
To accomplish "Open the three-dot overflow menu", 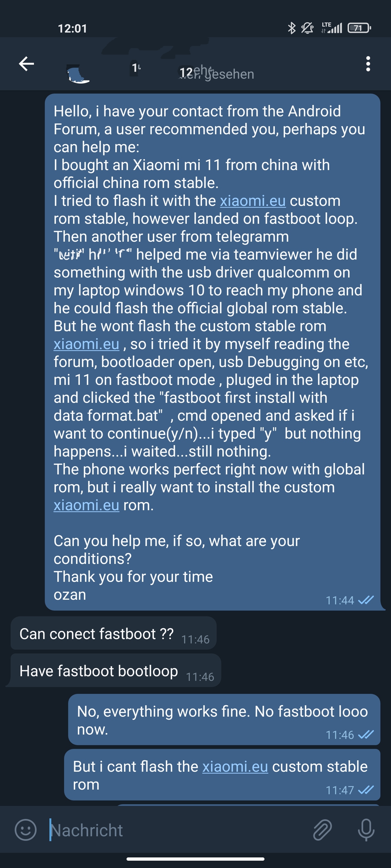I will tap(368, 64).
